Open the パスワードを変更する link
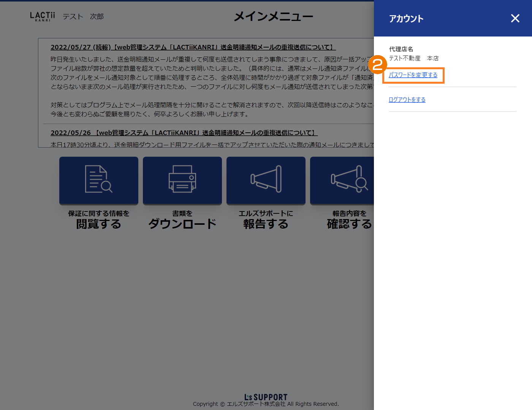The height and width of the screenshot is (410, 532). 413,75
